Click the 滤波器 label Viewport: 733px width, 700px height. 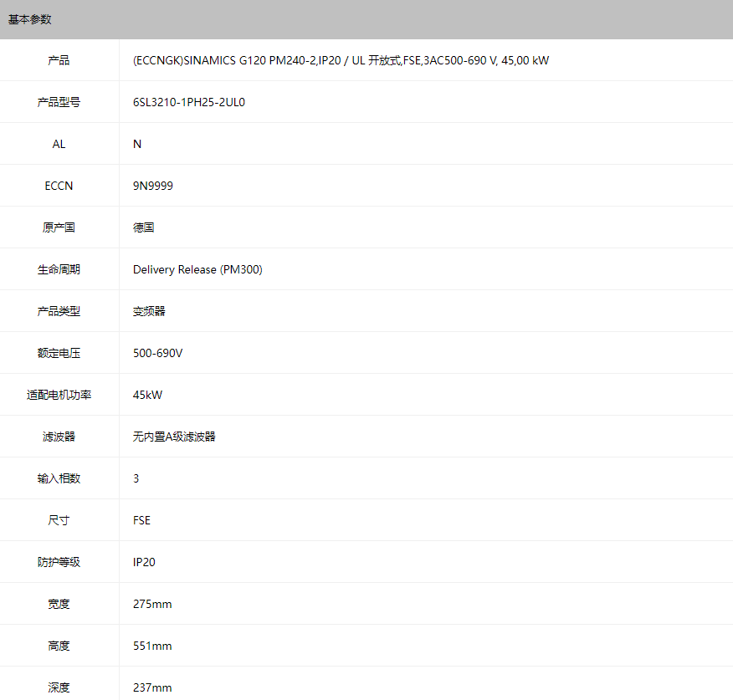coord(59,437)
